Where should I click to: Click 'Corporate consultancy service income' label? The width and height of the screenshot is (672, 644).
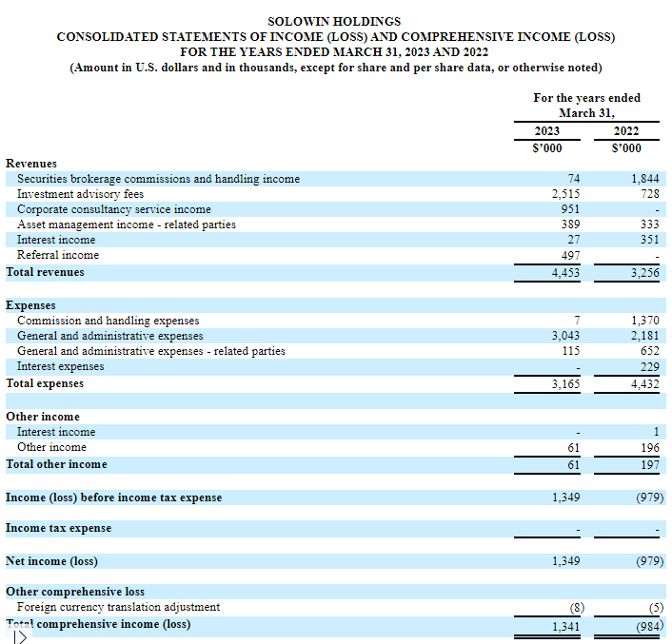click(x=114, y=210)
